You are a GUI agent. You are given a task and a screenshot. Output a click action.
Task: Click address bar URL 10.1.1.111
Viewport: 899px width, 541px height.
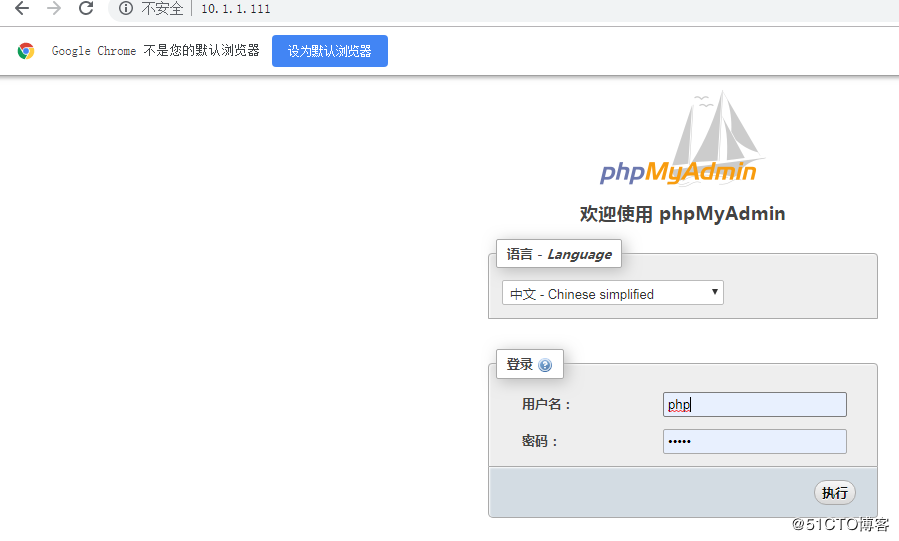236,9
